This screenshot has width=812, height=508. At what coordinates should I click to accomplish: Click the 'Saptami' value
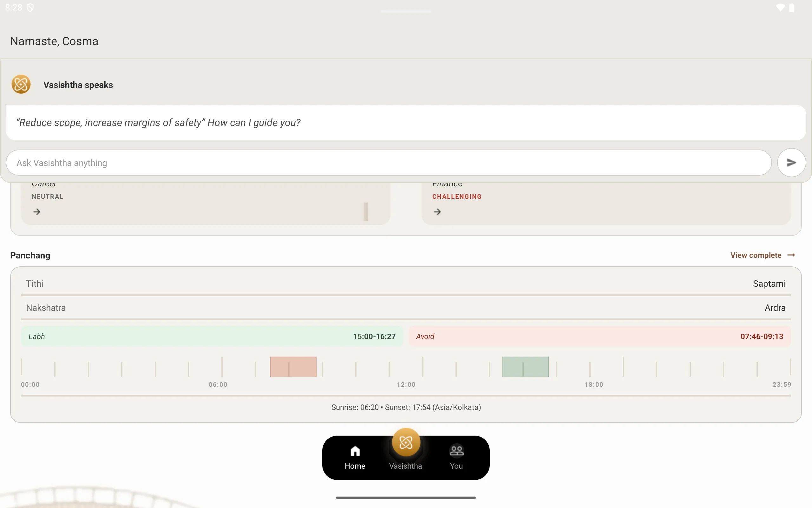(769, 284)
